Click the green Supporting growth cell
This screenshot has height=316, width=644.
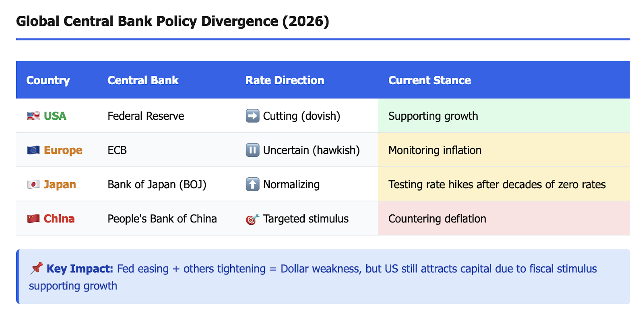coord(504,116)
